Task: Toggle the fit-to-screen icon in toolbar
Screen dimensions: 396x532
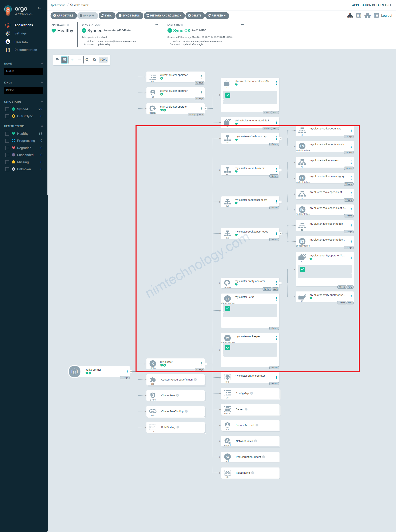Action: pos(64,60)
